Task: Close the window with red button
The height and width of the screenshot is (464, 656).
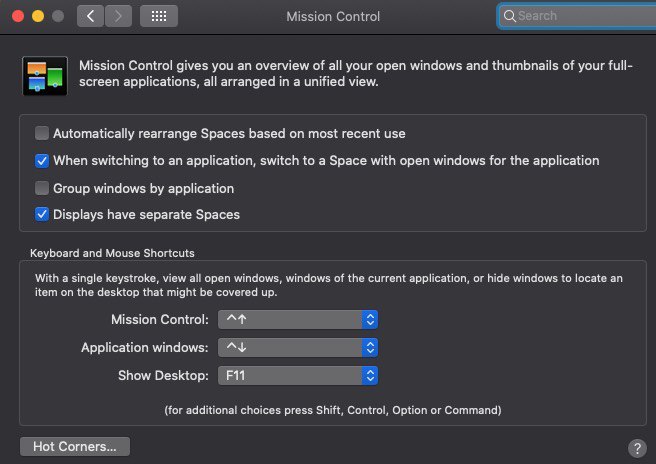Action: pyautogui.click(x=18, y=16)
